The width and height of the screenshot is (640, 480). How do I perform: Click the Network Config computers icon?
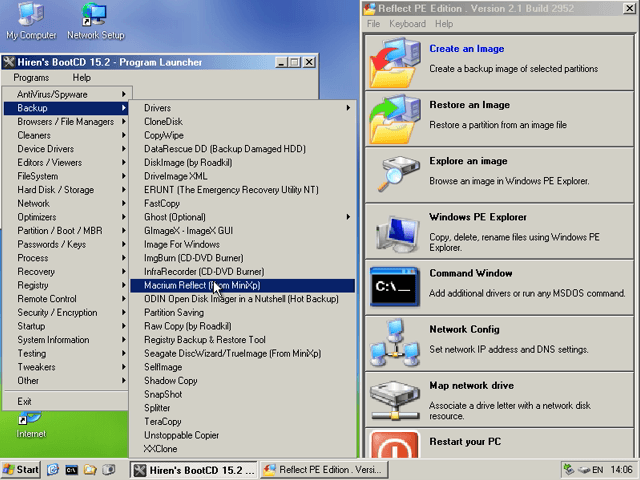pyautogui.click(x=395, y=343)
